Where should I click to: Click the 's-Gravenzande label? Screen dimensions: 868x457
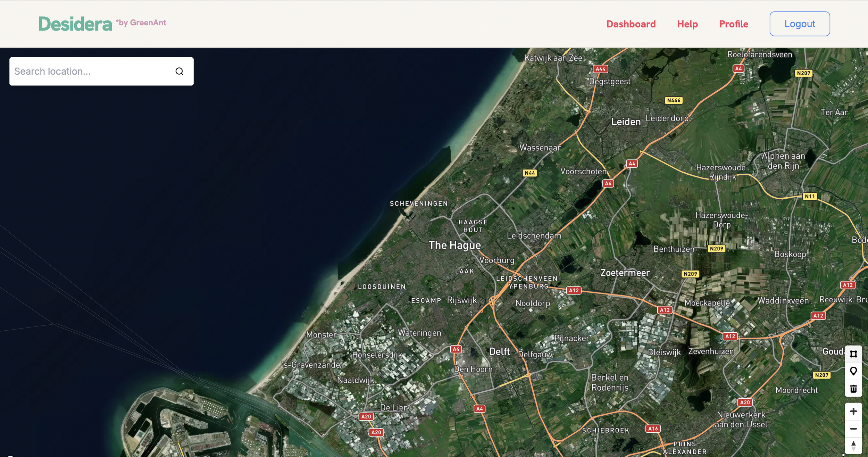pyautogui.click(x=312, y=365)
